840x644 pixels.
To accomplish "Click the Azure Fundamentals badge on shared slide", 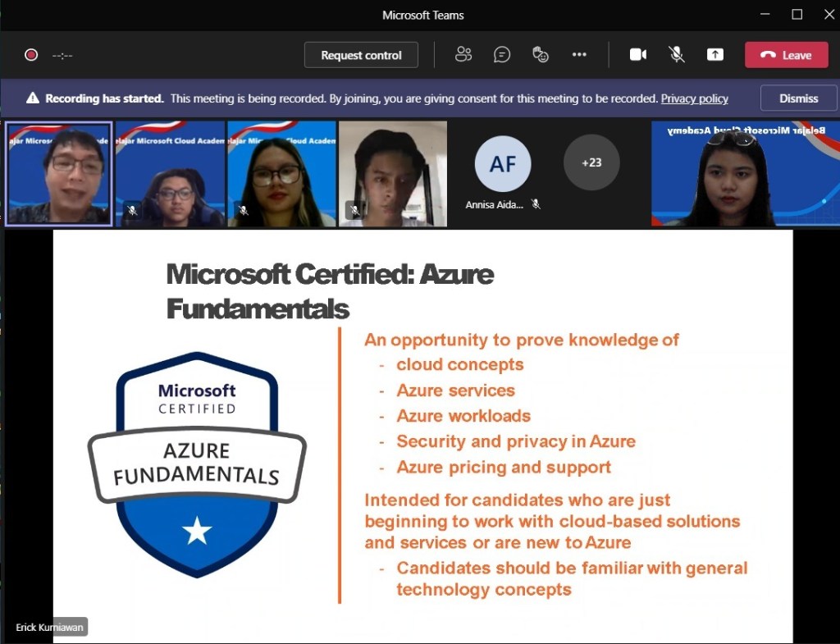I will point(197,464).
